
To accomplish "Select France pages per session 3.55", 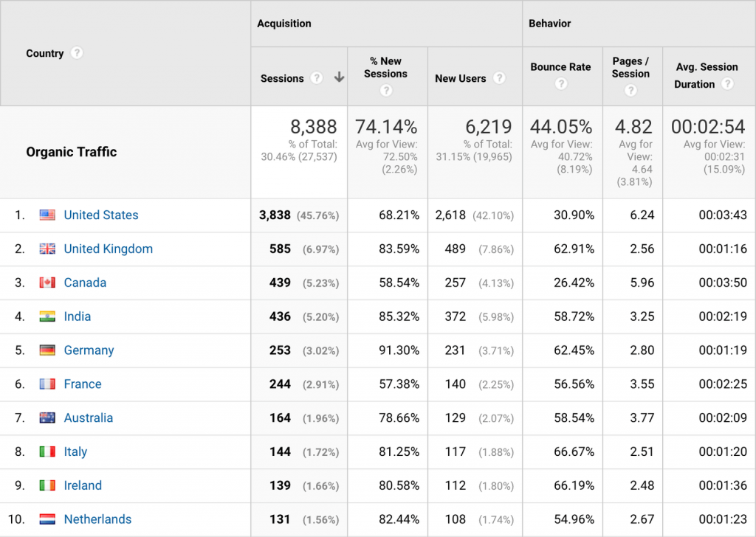I will point(642,384).
